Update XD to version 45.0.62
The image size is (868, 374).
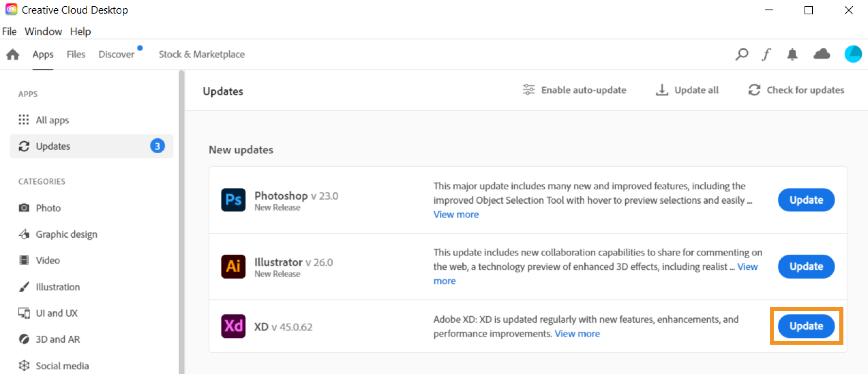coord(806,326)
